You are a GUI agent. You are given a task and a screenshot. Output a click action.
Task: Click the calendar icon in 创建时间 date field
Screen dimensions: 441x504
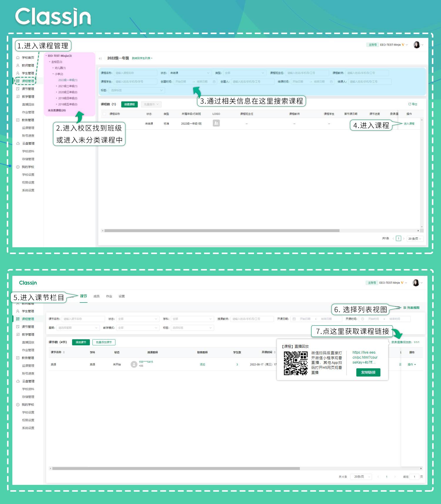[214, 82]
